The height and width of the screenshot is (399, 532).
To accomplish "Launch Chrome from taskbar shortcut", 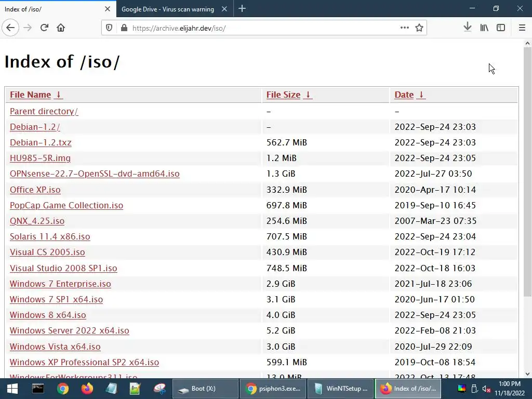I will pyautogui.click(x=63, y=389).
